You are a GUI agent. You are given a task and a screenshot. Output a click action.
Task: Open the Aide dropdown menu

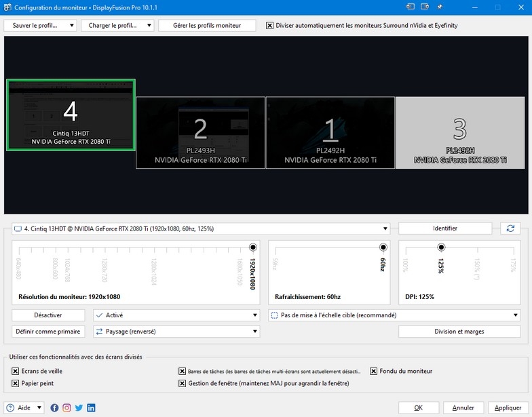click(x=24, y=408)
